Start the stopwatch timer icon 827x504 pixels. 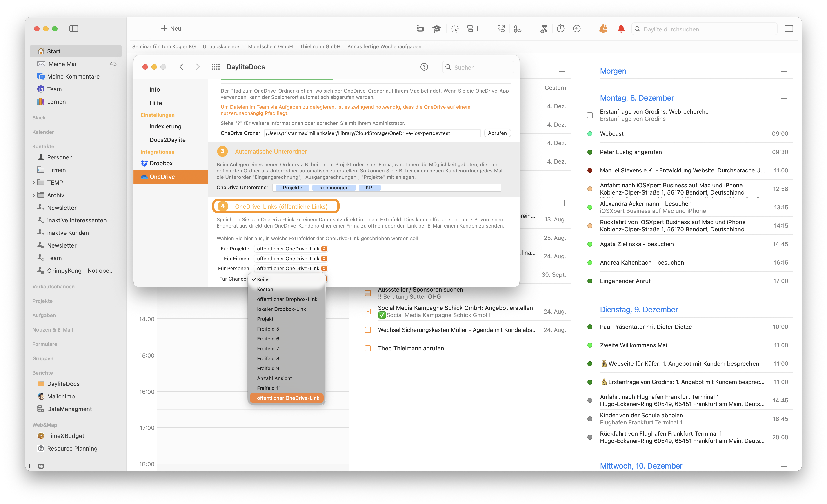tap(560, 29)
